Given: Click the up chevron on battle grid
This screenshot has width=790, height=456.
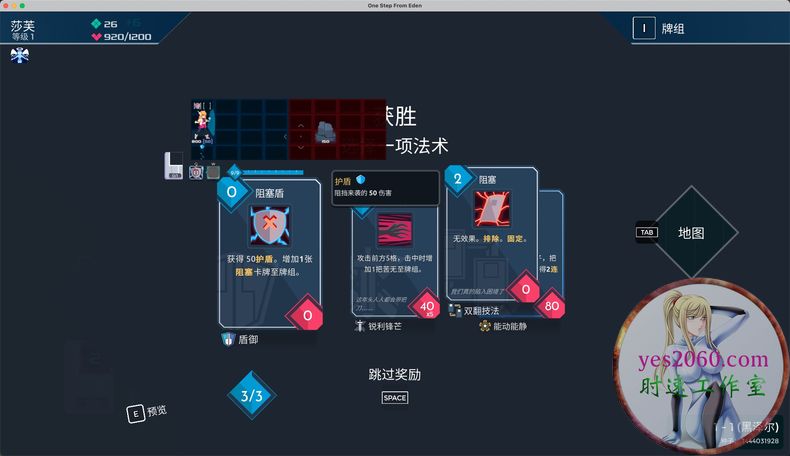Looking at the screenshot, I should (302, 126).
